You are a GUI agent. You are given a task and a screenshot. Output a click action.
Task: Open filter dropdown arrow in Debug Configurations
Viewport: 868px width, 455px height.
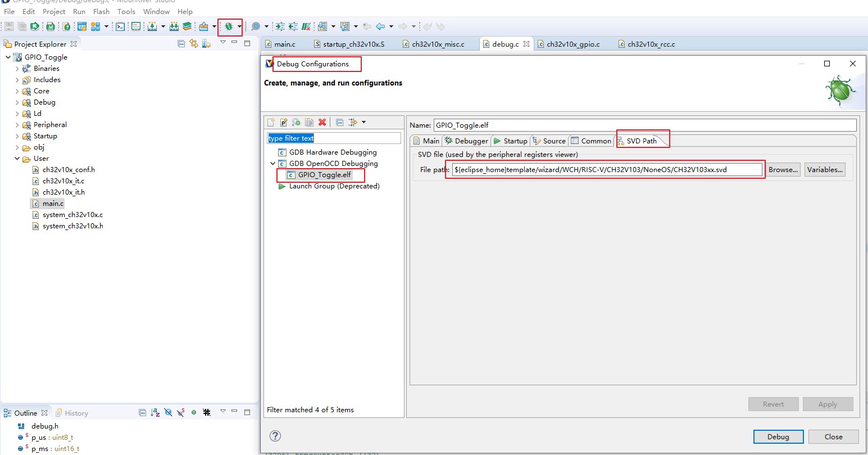coord(363,122)
